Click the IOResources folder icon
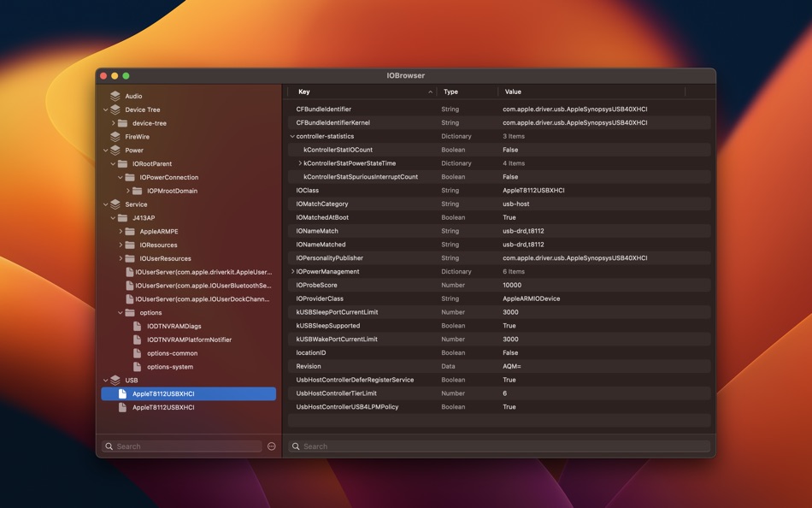Viewport: 812px width, 508px height. point(130,245)
